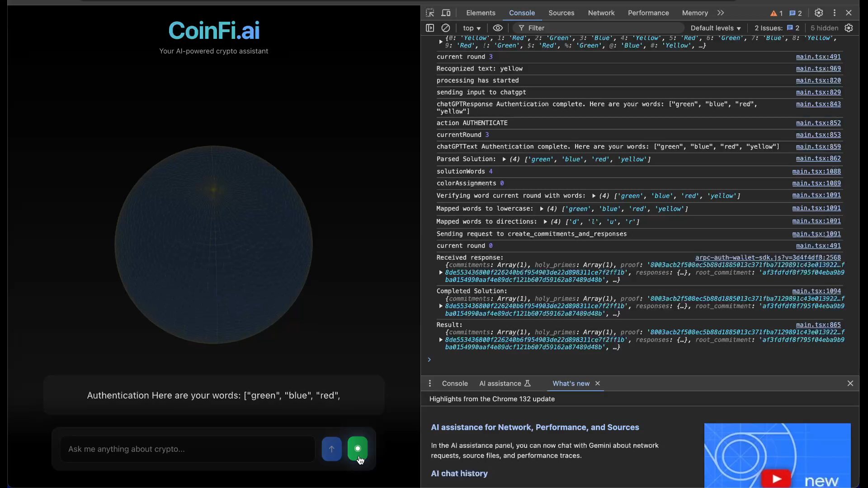Expand Mapped words to directions array
Screen dimensions: 868x488
coord(545,222)
